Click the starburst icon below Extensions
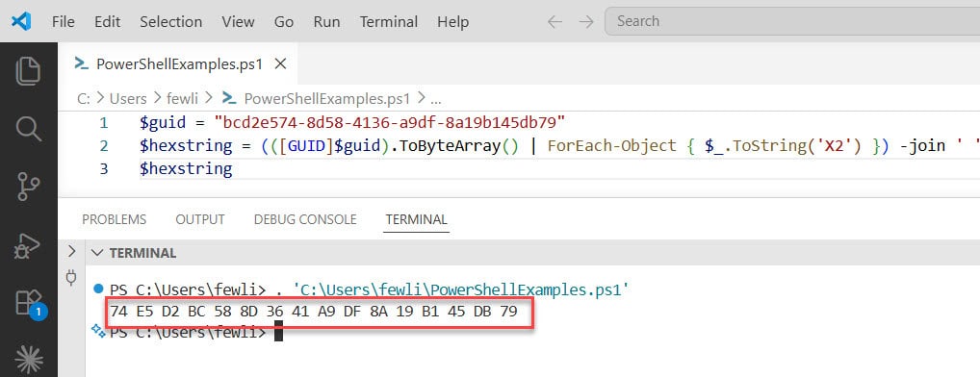 pyautogui.click(x=28, y=359)
